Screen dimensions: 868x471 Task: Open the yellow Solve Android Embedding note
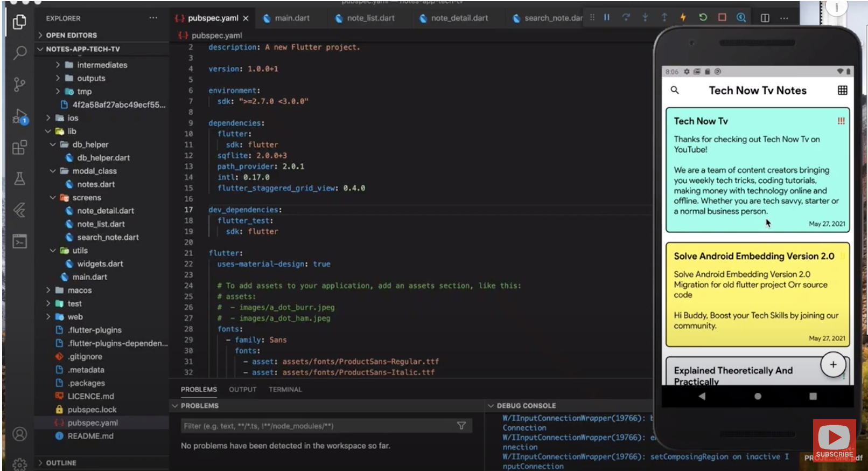(757, 295)
